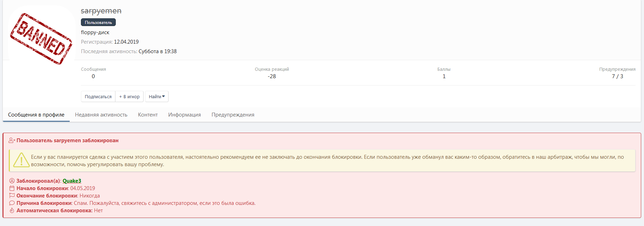Click the ban reason text starting with Спам

[165, 203]
